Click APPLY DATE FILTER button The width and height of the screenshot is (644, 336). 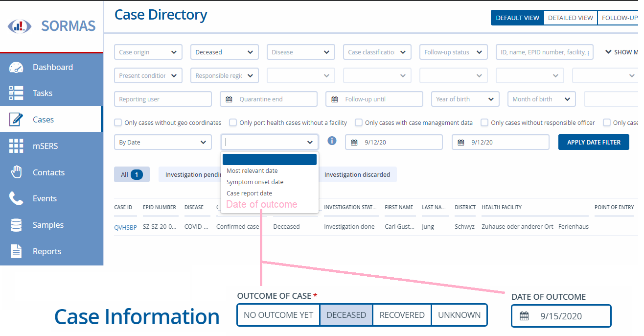[594, 142]
